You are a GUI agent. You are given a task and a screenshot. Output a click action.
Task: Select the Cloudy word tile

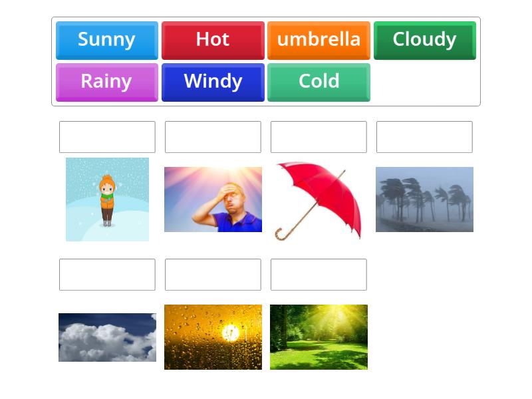click(x=424, y=40)
